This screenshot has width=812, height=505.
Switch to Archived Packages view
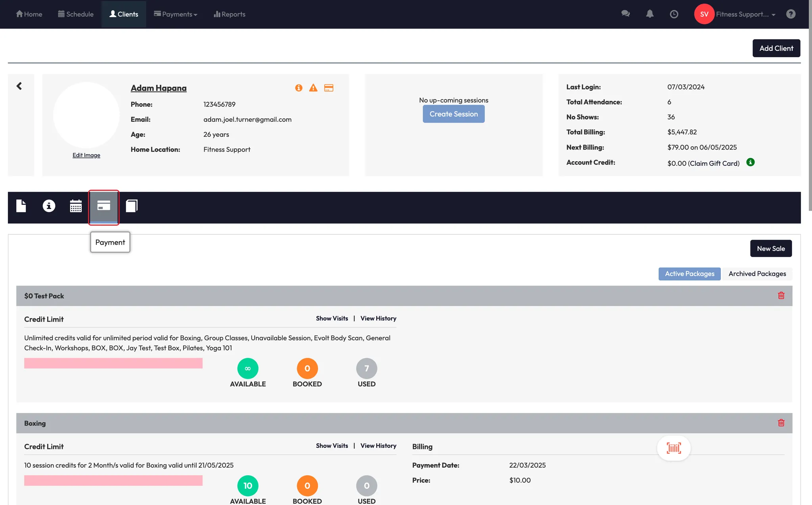[757, 274]
